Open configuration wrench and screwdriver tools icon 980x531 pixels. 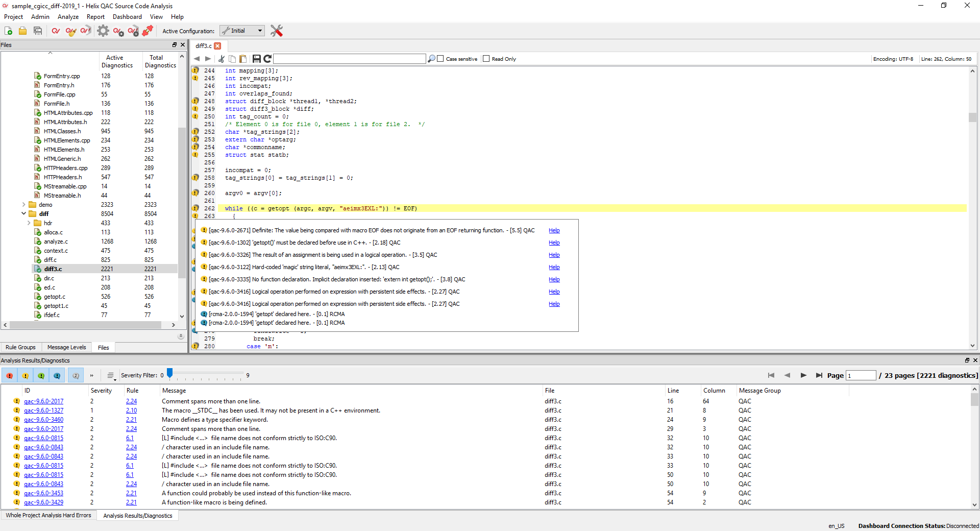(276, 31)
